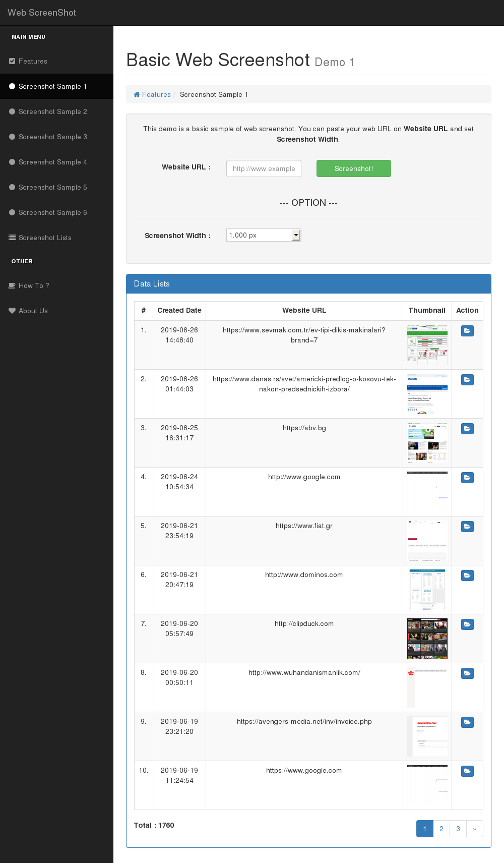
Task: Open folder action for dominos.com row
Action: tap(467, 576)
